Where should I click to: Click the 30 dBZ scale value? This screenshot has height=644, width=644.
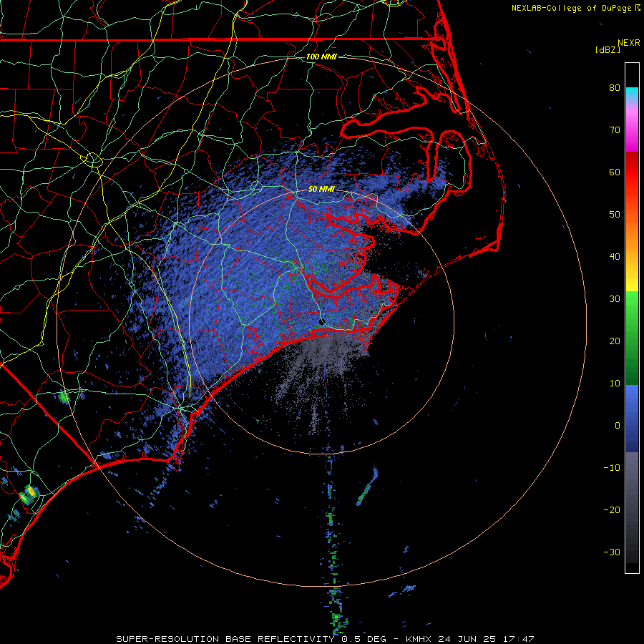pos(615,299)
